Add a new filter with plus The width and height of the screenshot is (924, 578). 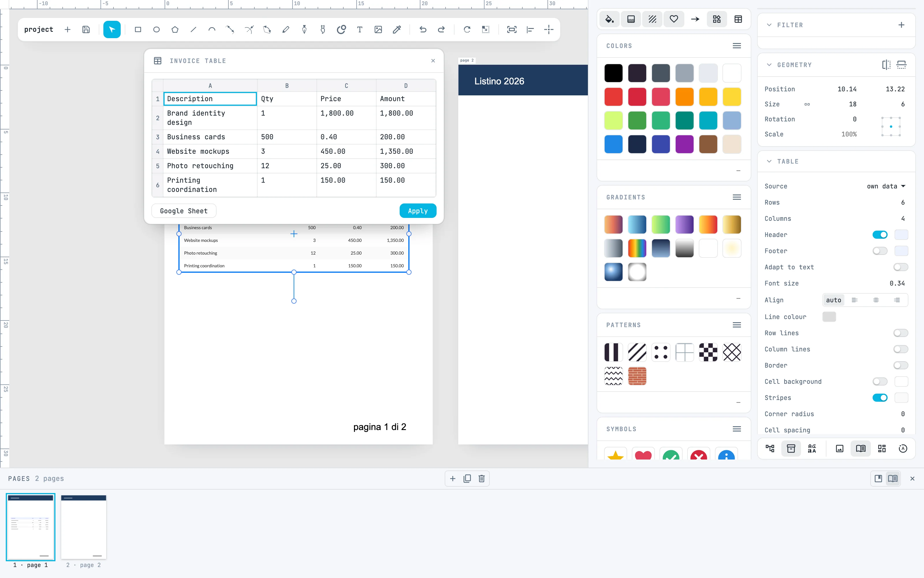pos(901,25)
